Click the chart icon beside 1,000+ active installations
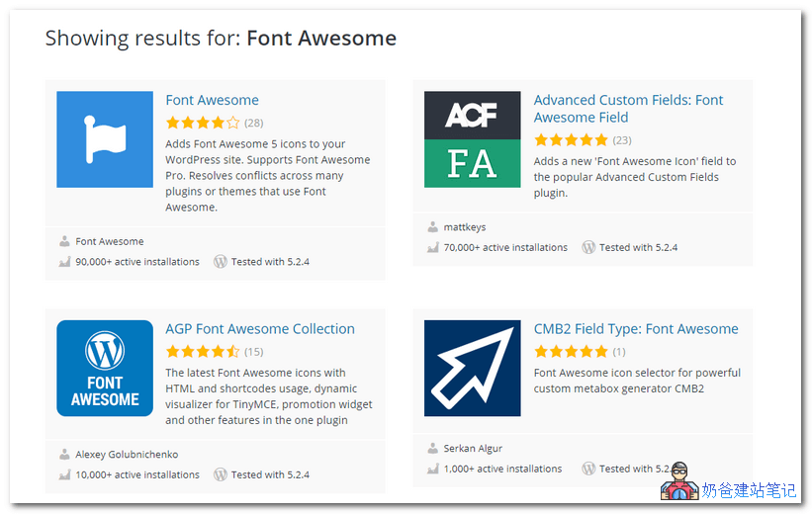The image size is (812, 514). pyautogui.click(x=433, y=469)
